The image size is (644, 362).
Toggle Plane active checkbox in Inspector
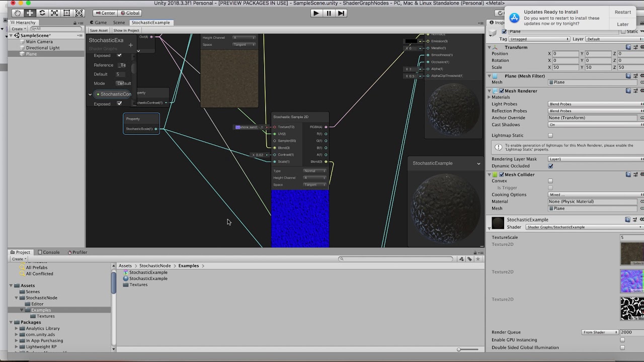click(x=505, y=32)
